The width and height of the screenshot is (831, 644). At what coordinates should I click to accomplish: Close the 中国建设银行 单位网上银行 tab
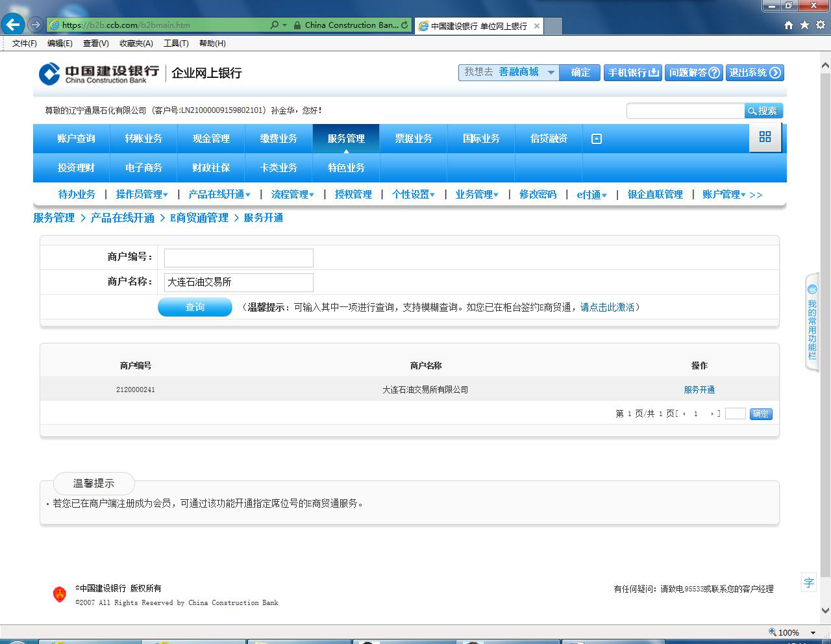tap(537, 26)
